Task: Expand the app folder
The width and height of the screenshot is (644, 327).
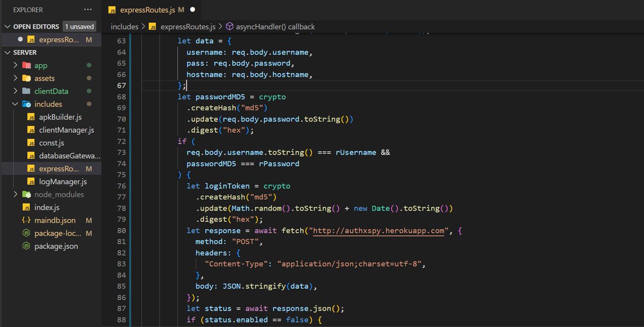Action: click(15, 65)
